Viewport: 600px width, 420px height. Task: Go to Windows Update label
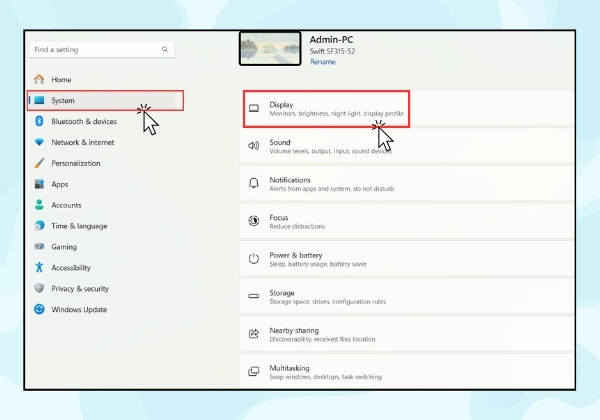(79, 309)
